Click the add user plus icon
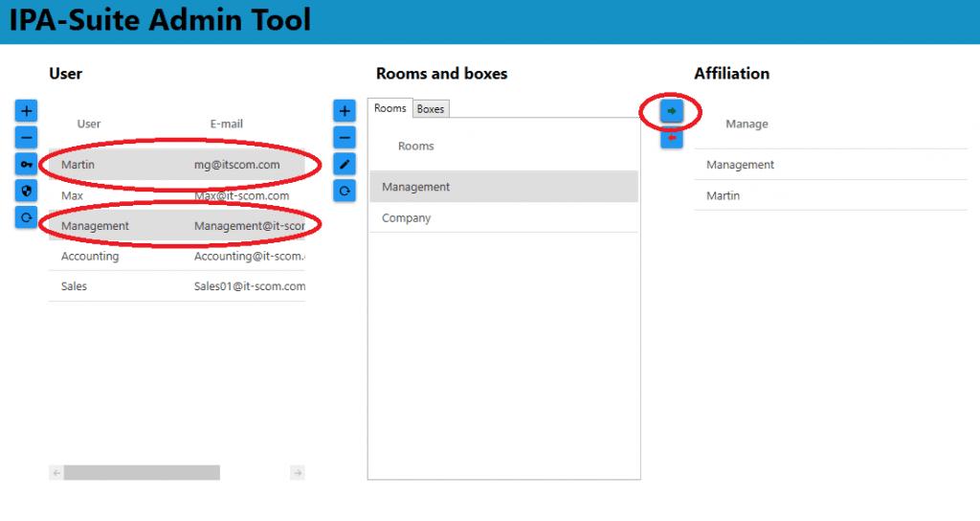This screenshot has width=980, height=521. [26, 111]
